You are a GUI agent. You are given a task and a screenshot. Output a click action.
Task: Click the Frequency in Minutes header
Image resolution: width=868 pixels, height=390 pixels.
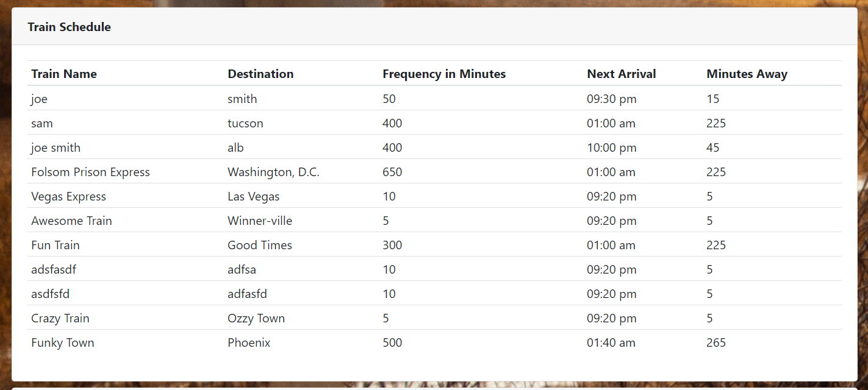pyautogui.click(x=444, y=74)
